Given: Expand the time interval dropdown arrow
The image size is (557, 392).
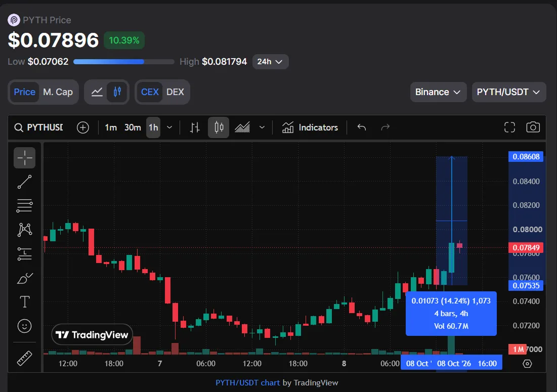Looking at the screenshot, I should coord(169,127).
